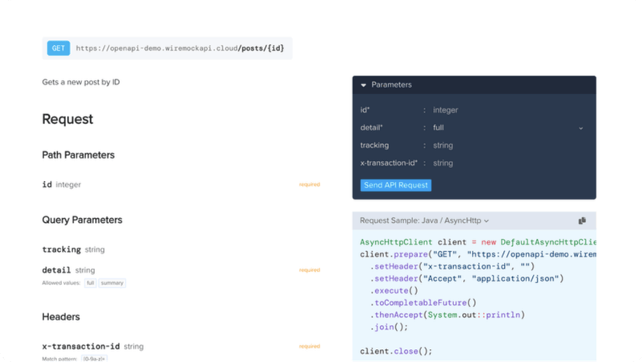Image resolution: width=644 pixels, height=362 pixels.
Task: Click the blue GET method badge
Action: tap(58, 48)
